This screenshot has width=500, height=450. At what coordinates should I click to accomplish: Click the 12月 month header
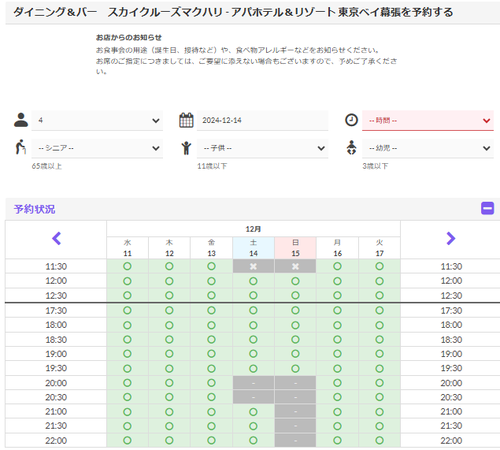[253, 229]
